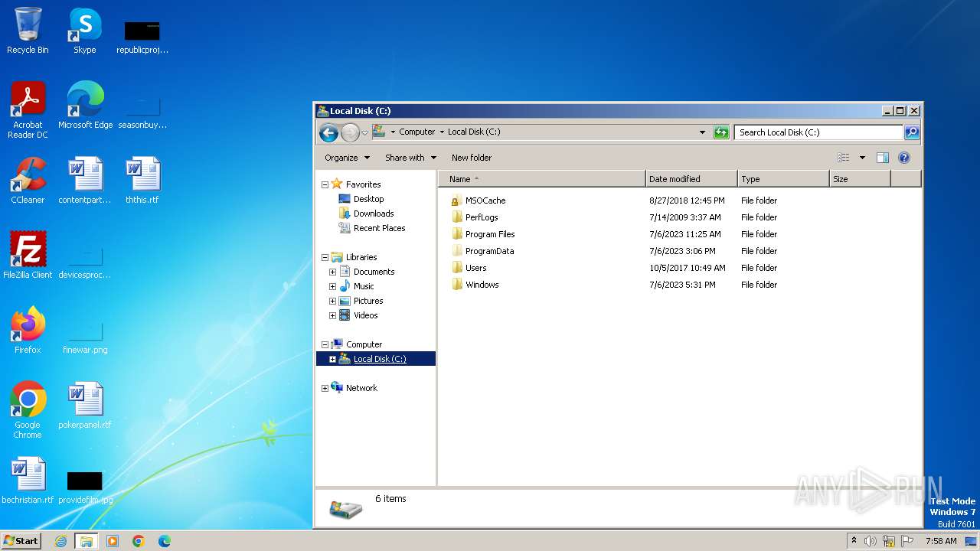Select finewar.png file on desktop
The width and height of the screenshot is (980, 551).
(x=85, y=337)
